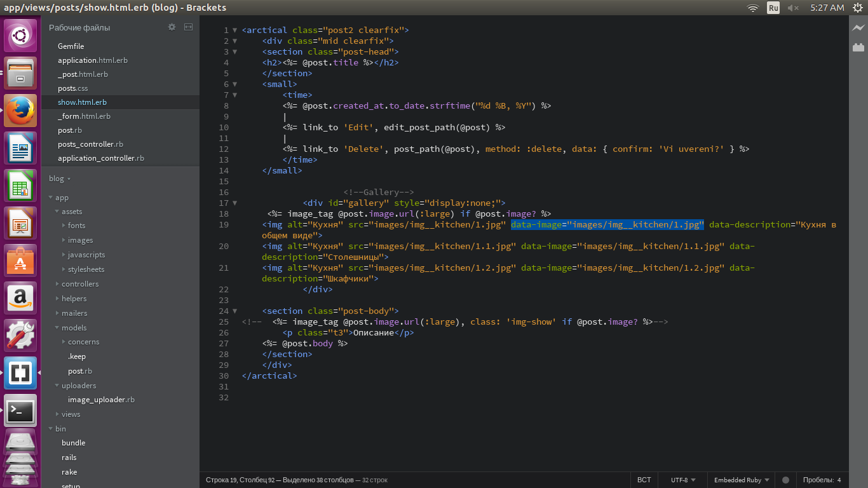The height and width of the screenshot is (488, 868).
Task: Expand fonts folder
Action: (64, 226)
